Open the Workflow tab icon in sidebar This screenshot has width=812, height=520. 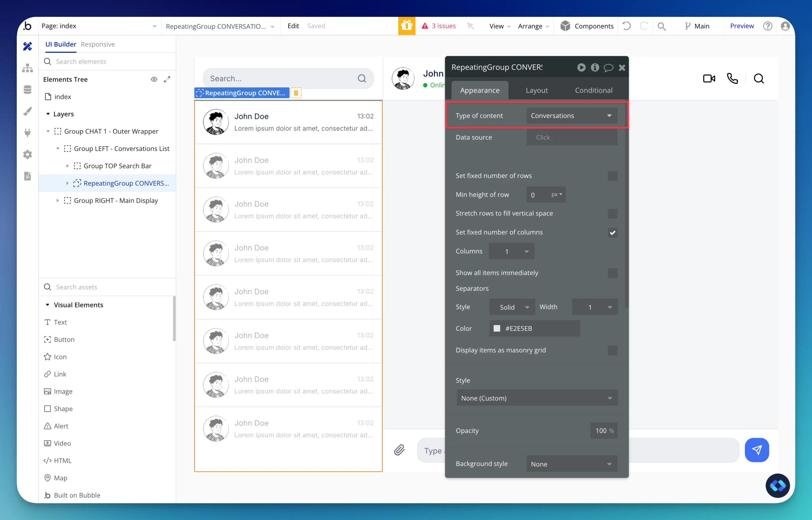(x=27, y=68)
